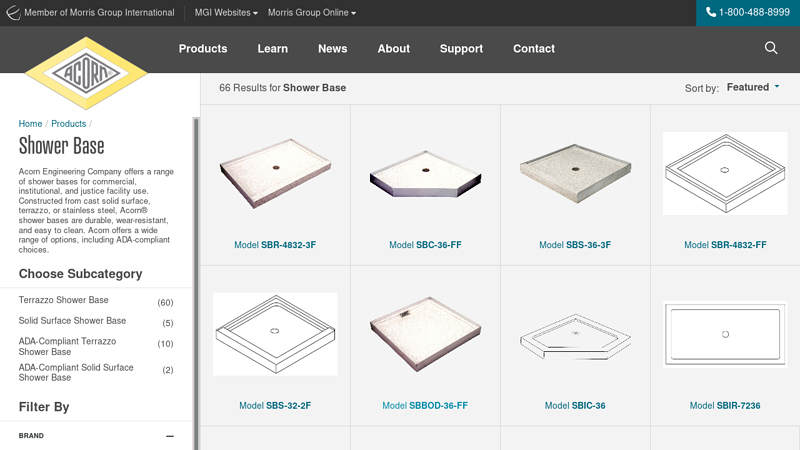The width and height of the screenshot is (800, 450).
Task: Click the search magnifier icon
Action: pyautogui.click(x=771, y=48)
